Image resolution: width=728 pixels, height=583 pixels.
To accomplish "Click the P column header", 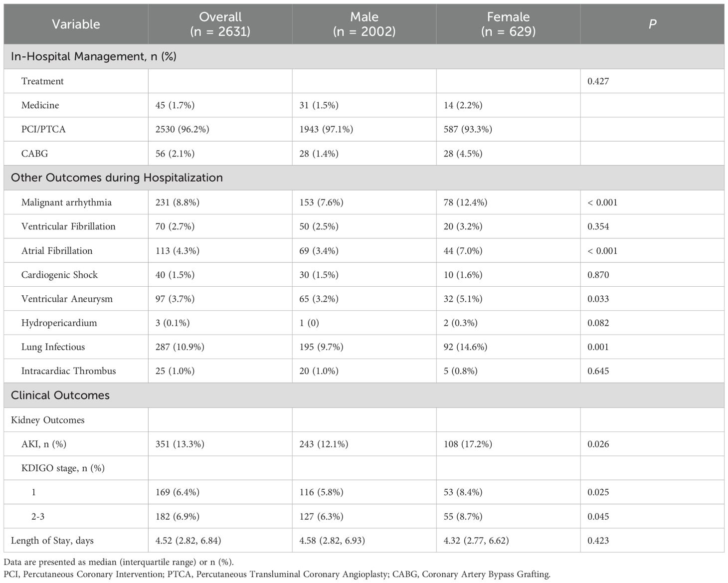I will (652, 24).
